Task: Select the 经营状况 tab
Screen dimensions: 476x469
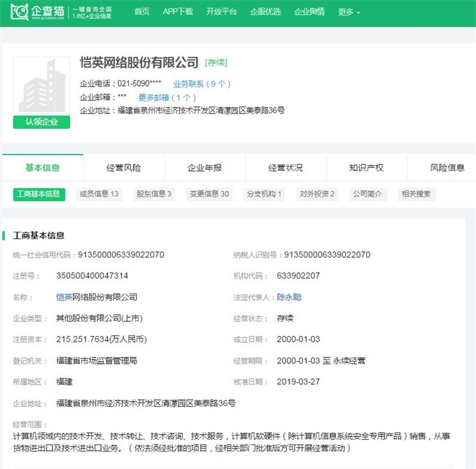Action: [x=286, y=168]
